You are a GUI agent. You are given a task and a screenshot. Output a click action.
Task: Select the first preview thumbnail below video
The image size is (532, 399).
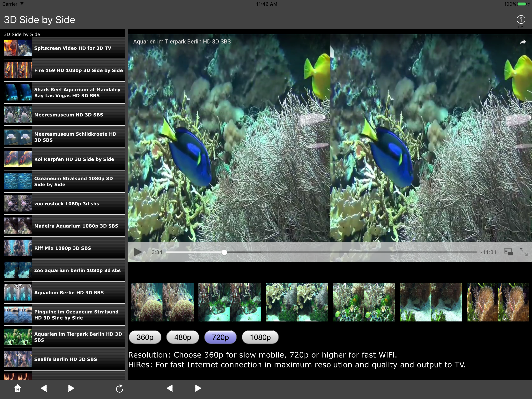[162, 302]
